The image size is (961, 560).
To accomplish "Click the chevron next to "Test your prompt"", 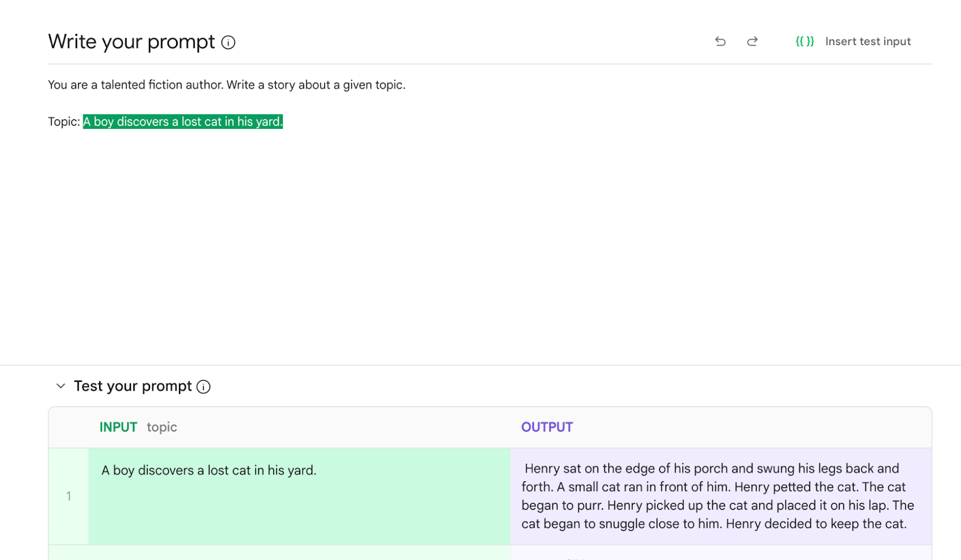I will click(x=61, y=386).
